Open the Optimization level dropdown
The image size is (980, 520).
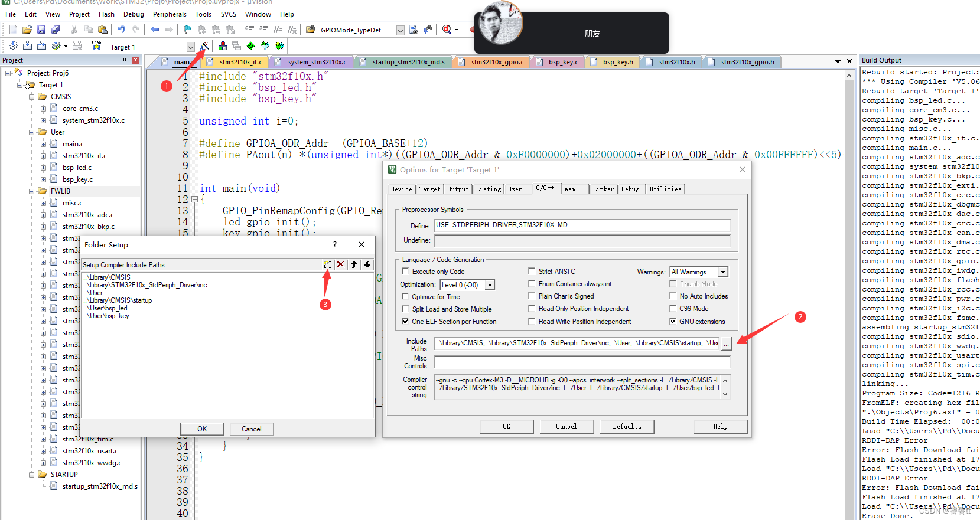coord(490,285)
